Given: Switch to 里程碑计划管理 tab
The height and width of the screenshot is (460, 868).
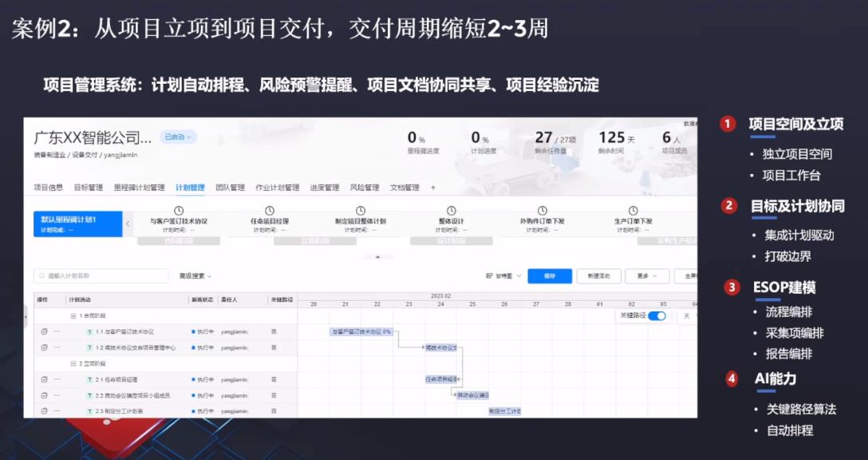Looking at the screenshot, I should (x=140, y=188).
